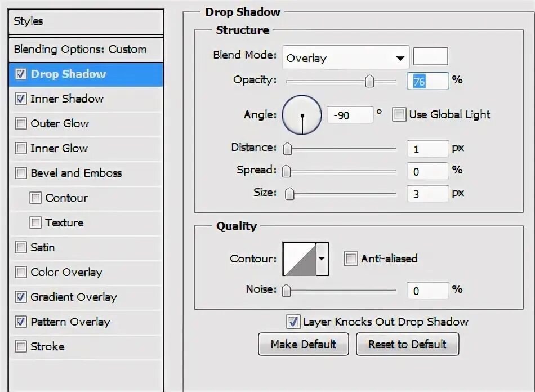Select the Inner Glow style row
This screenshot has width=535, height=392.
coord(86,148)
